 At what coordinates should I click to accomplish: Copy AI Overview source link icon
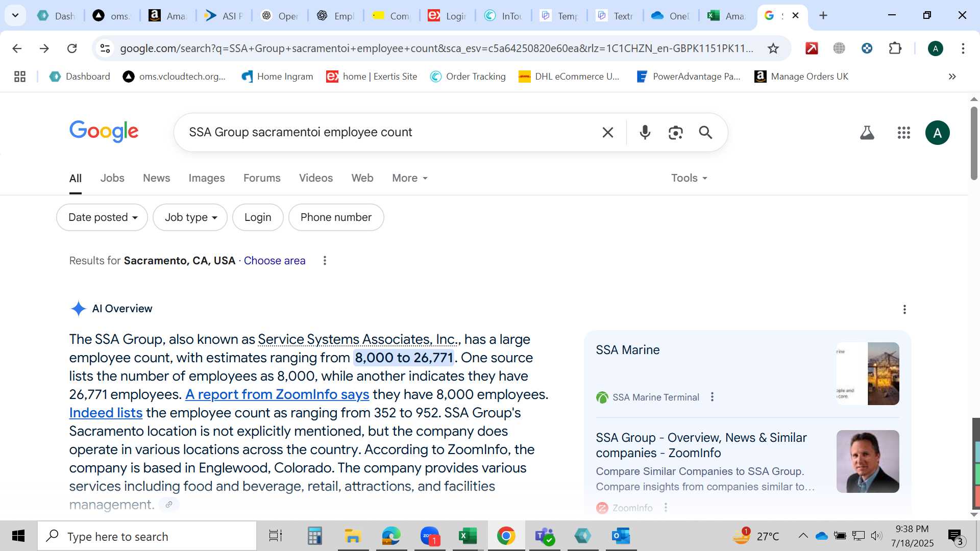click(x=169, y=505)
